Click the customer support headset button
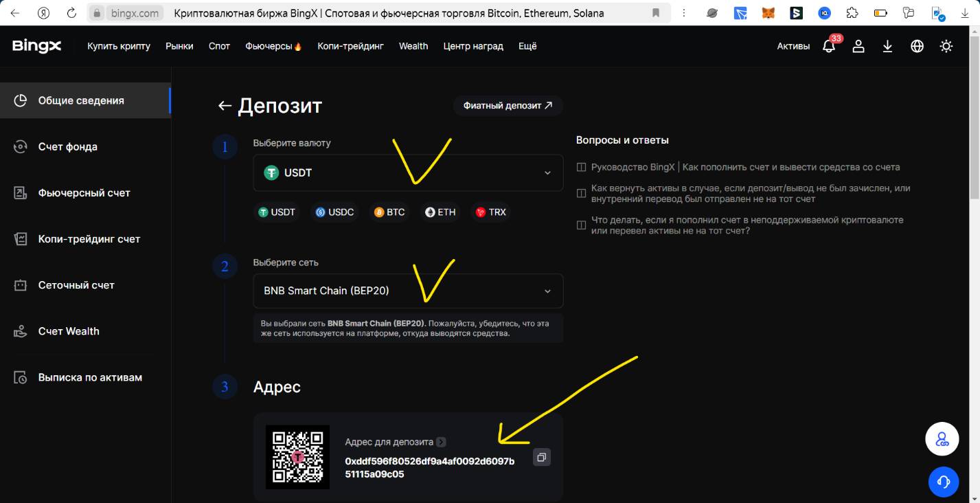This screenshot has width=980, height=503. tap(943, 482)
